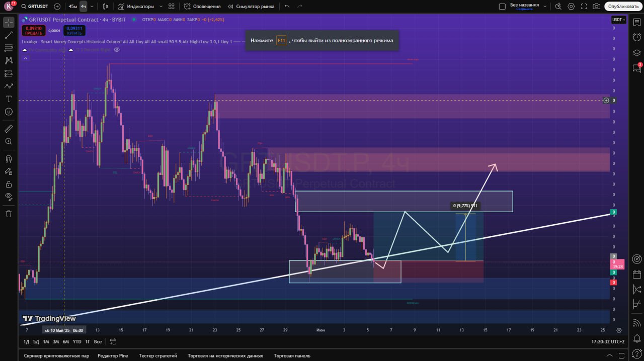This screenshot has width=644, height=361.
Task: Select the 5Д date range
Action: coord(36,342)
